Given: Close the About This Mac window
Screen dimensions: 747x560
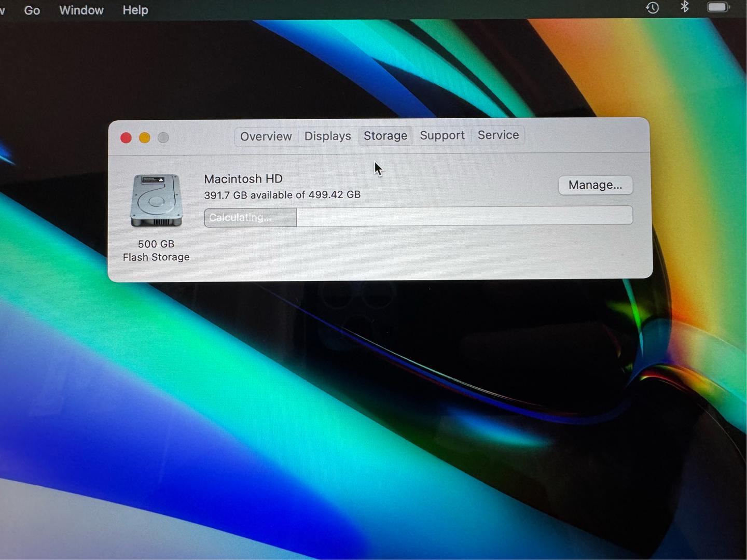Looking at the screenshot, I should click(x=126, y=138).
